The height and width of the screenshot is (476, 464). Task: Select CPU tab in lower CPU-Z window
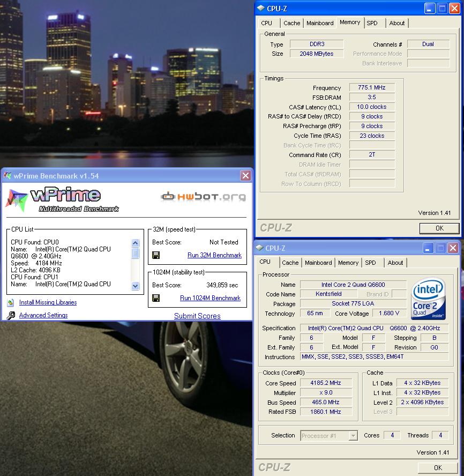coord(265,262)
